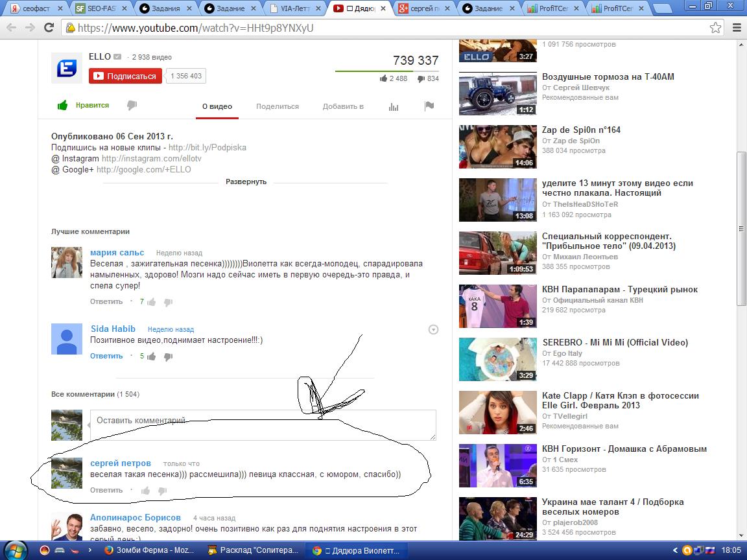This screenshot has height=560, width=747.
Task: Switch to the сергей Google+ browser tab
Action: (424, 8)
